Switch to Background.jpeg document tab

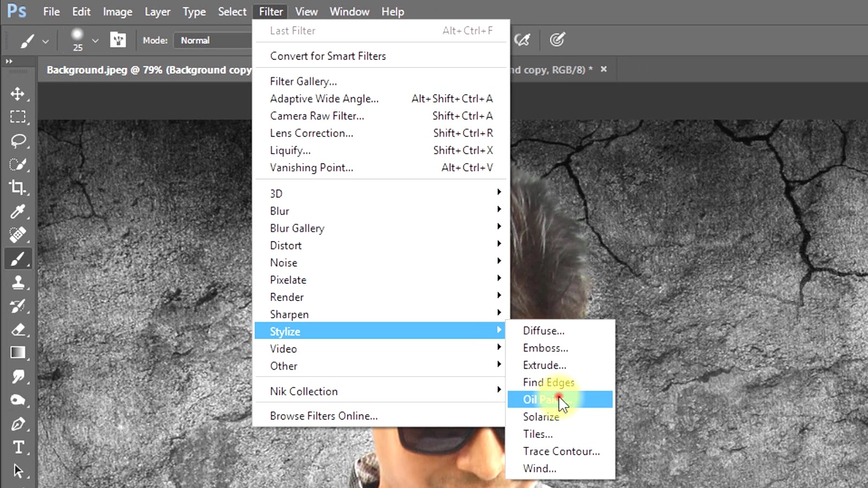click(149, 70)
